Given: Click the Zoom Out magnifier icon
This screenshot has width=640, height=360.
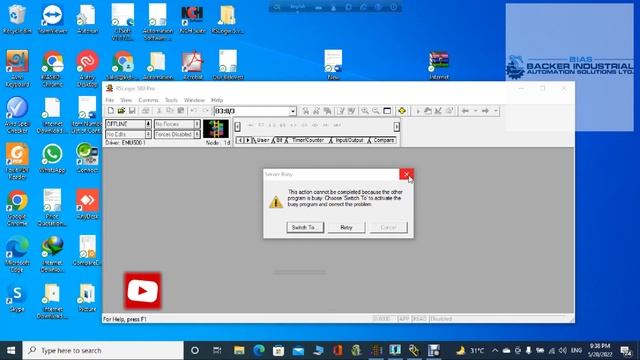Looking at the screenshot, I should click(376, 111).
